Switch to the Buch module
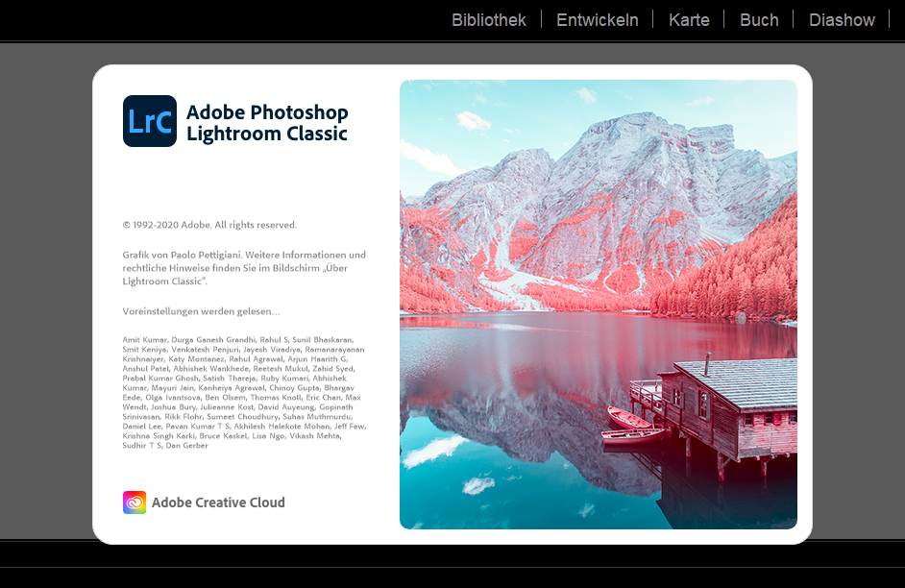 (759, 20)
